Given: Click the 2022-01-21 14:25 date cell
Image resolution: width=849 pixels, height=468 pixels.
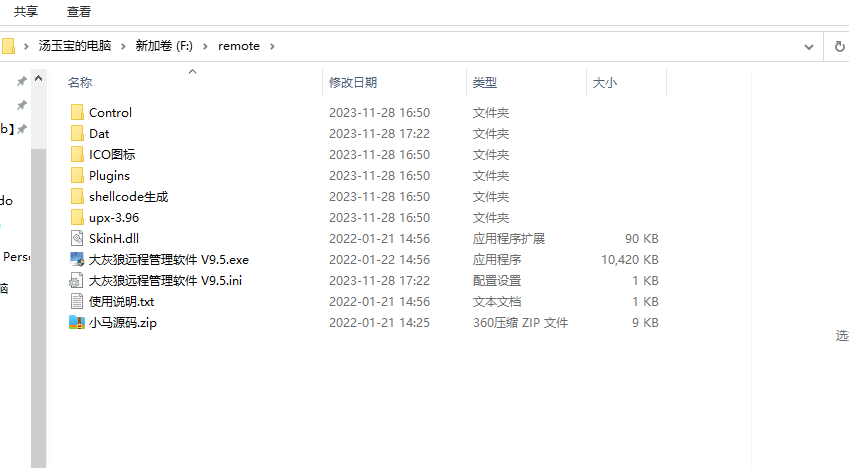Looking at the screenshot, I should [x=380, y=323].
